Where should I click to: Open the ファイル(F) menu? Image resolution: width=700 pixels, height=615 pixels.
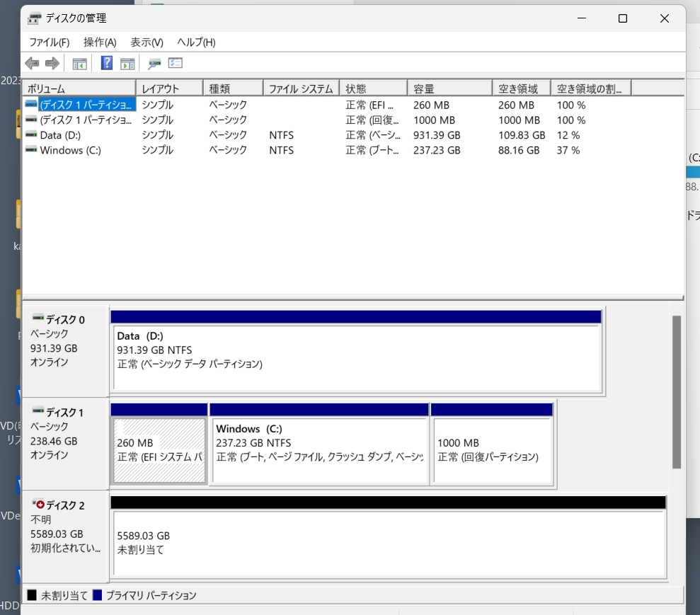pyautogui.click(x=49, y=42)
